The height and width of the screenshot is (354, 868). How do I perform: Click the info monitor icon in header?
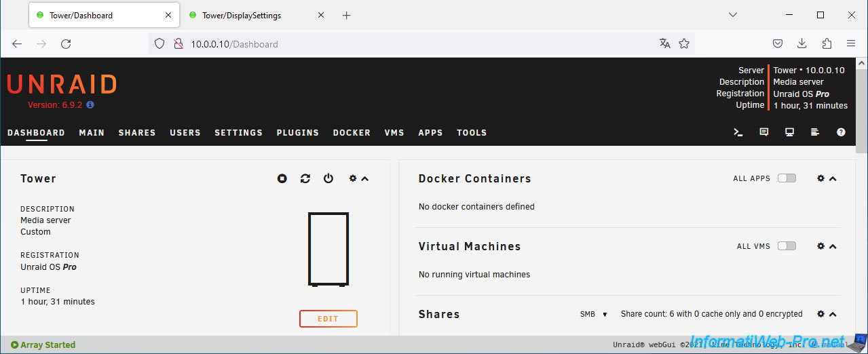click(x=789, y=133)
